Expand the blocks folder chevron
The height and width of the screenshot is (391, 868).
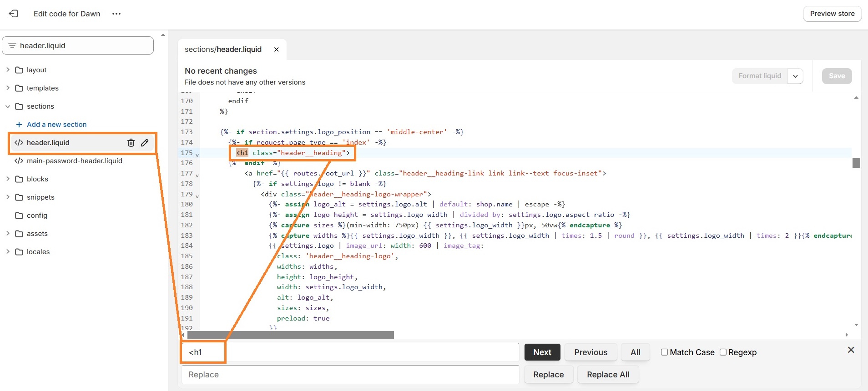(8, 179)
